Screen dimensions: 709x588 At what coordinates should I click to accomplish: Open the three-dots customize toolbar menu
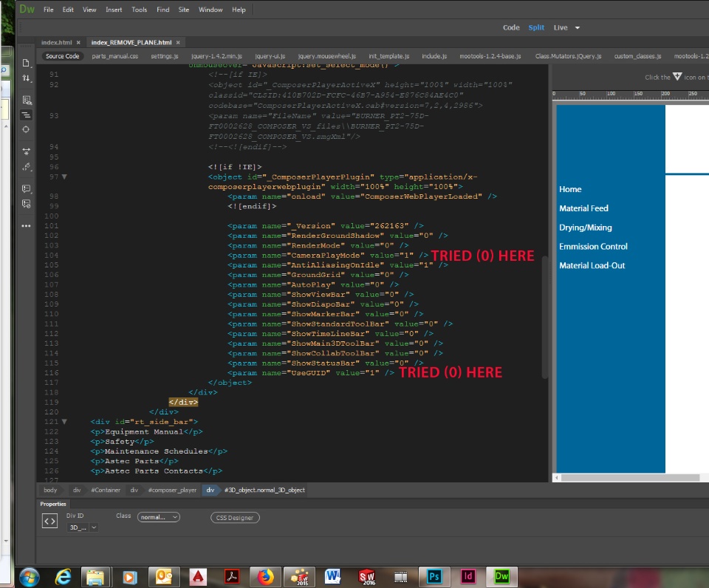coord(27,225)
